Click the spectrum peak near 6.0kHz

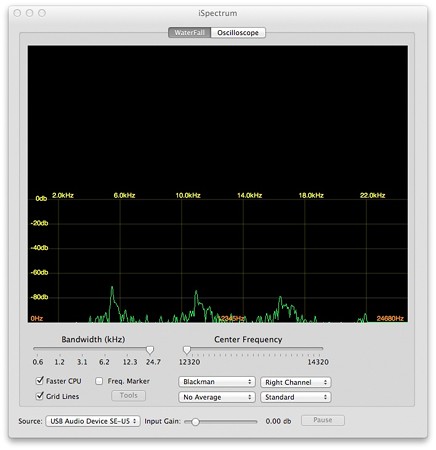[112, 287]
